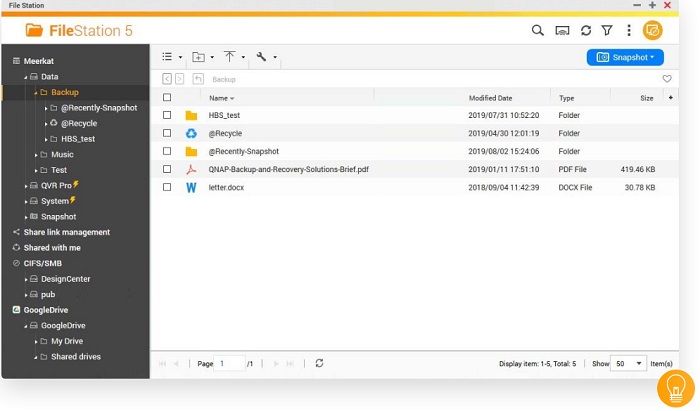Open the search magnifier icon
Screen dimensions: 700x411
[538, 30]
